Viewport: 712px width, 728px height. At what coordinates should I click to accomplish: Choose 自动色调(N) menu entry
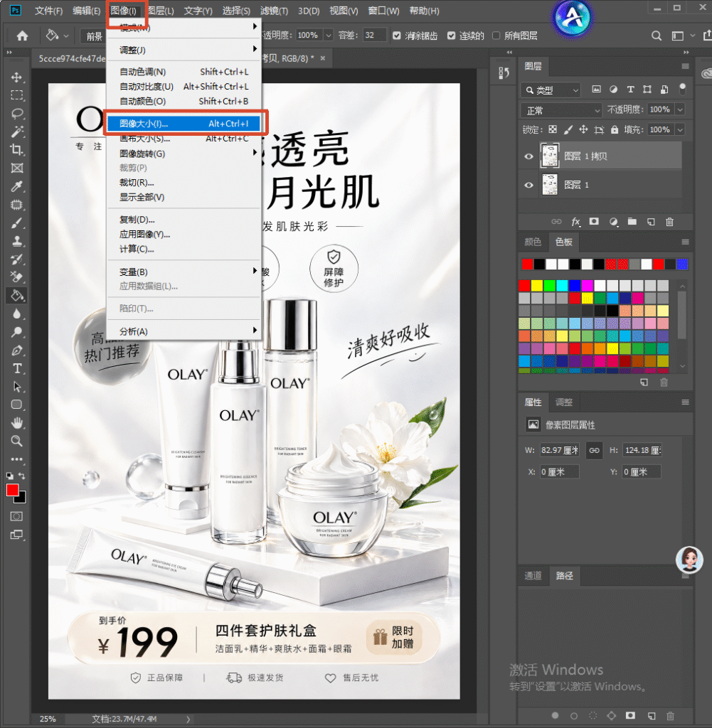point(184,72)
